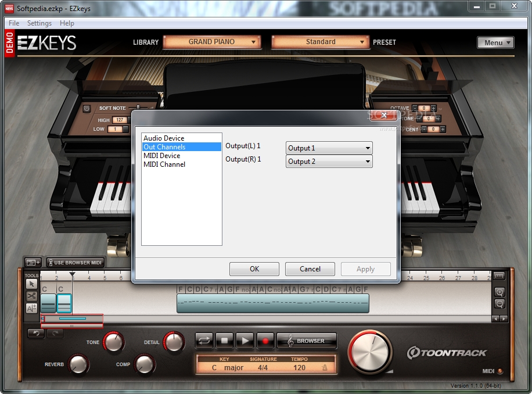Select MIDI Channel in settings list
This screenshot has height=394, width=532.
[x=182, y=164]
